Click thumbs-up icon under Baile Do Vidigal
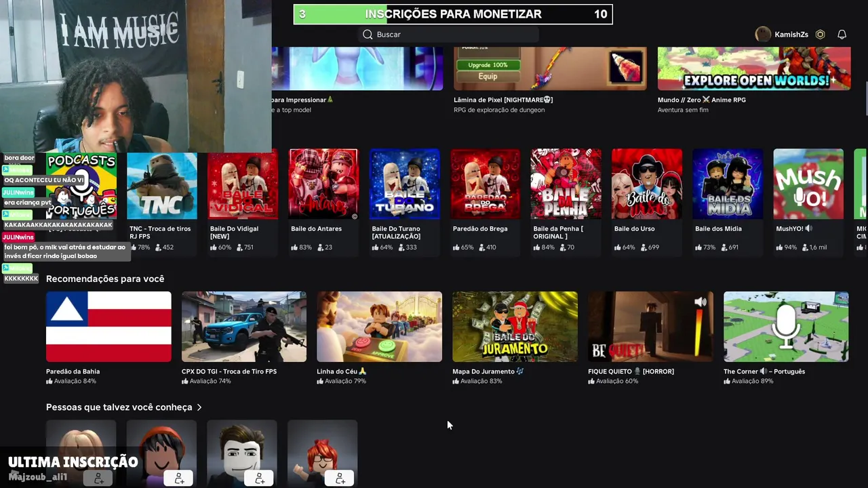Viewport: 868px width, 488px height. point(214,247)
